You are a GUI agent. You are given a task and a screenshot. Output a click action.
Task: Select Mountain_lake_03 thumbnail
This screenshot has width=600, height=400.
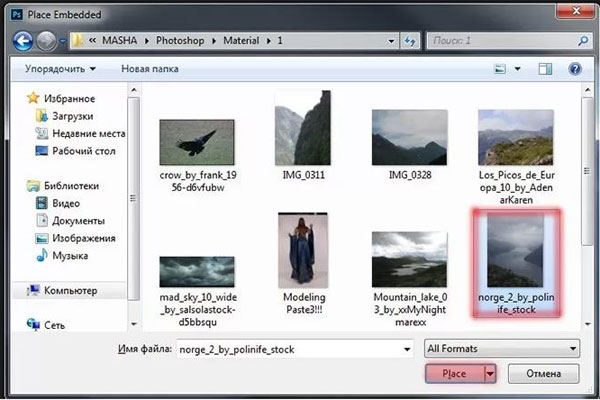pyautogui.click(x=409, y=259)
